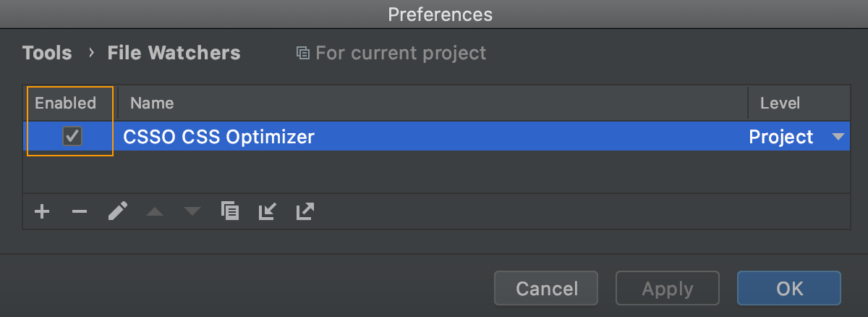Click the Level column header
The height and width of the screenshot is (317, 868).
coord(780,103)
